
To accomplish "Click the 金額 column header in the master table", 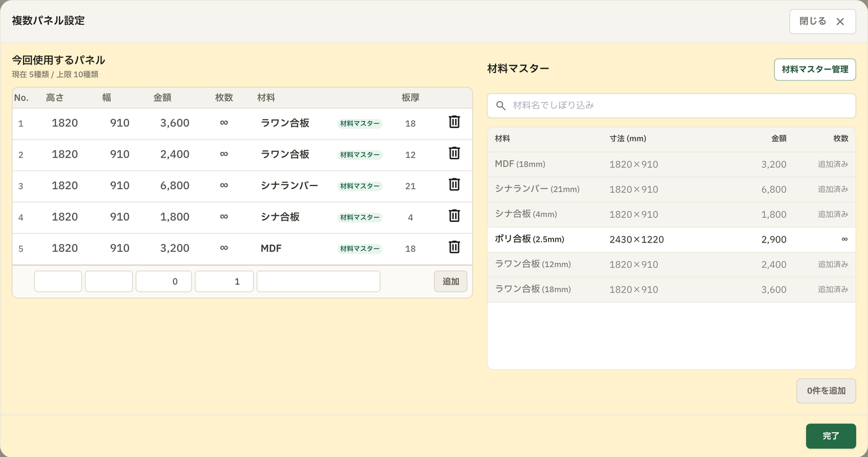I will (x=779, y=139).
